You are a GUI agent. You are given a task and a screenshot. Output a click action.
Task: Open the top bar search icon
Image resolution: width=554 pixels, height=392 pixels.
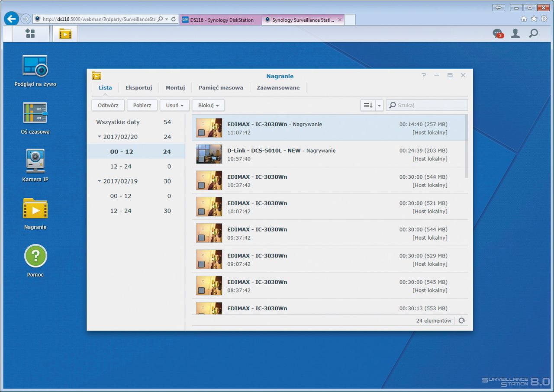[x=534, y=33]
